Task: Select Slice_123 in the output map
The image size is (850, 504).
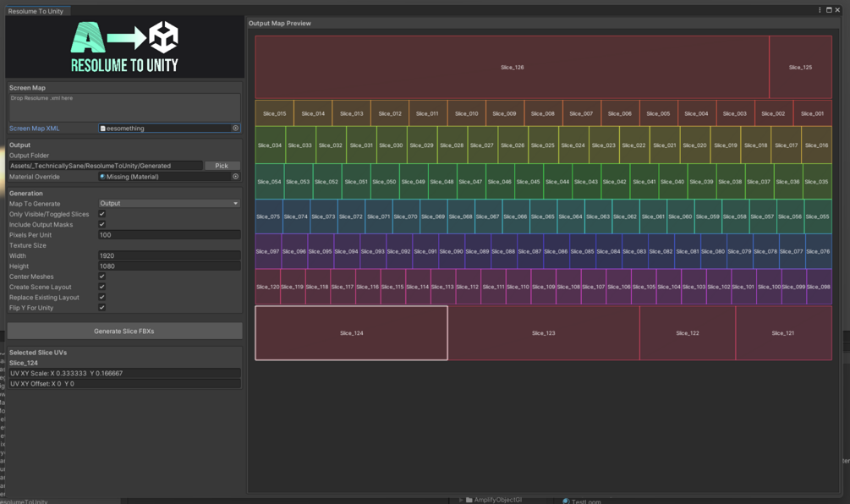Action: click(x=544, y=332)
